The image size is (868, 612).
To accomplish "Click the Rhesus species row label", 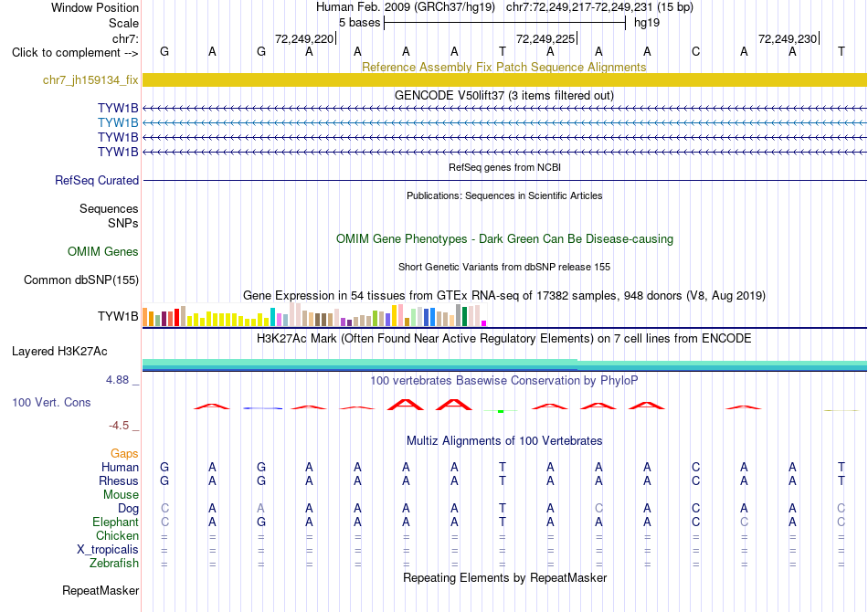I will [x=119, y=480].
